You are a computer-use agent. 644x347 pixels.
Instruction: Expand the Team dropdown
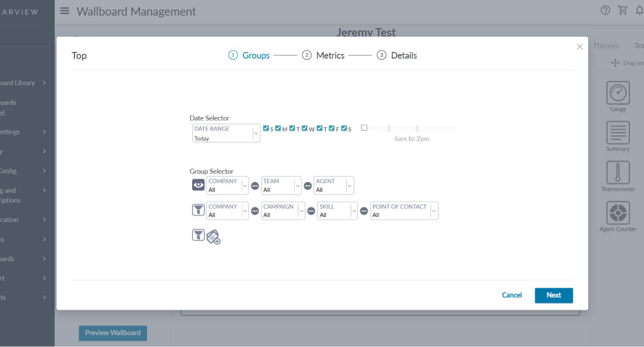click(x=282, y=185)
